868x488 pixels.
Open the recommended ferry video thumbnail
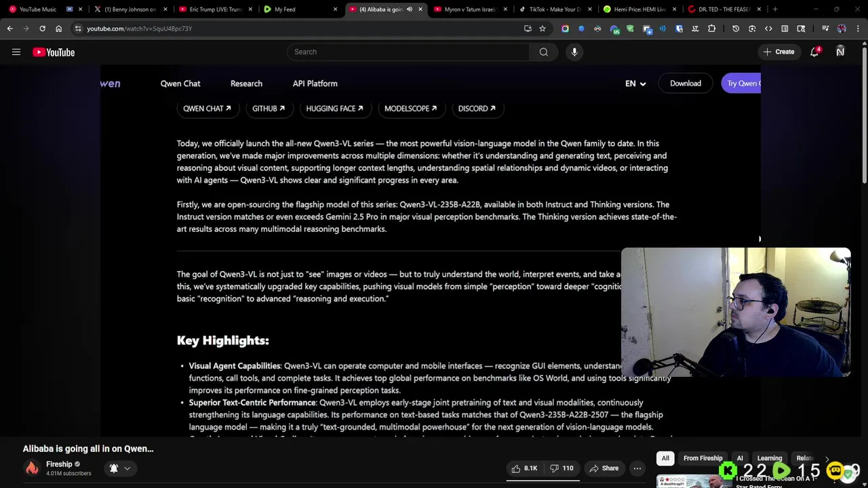(x=692, y=481)
